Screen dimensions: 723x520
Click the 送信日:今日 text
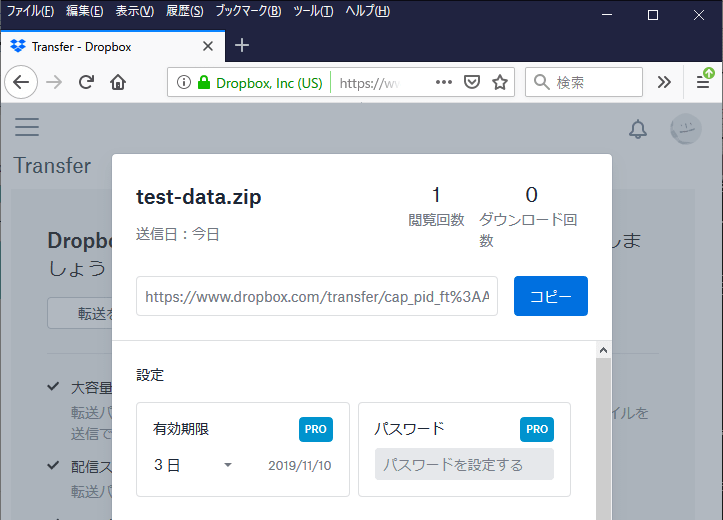pyautogui.click(x=178, y=234)
